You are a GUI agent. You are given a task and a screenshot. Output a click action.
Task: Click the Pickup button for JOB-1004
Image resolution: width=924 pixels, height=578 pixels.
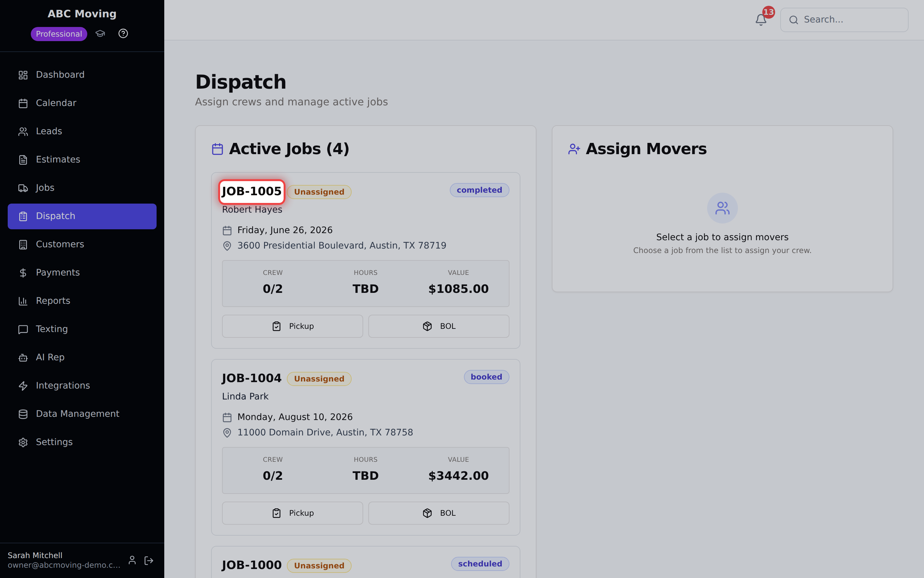(x=293, y=513)
